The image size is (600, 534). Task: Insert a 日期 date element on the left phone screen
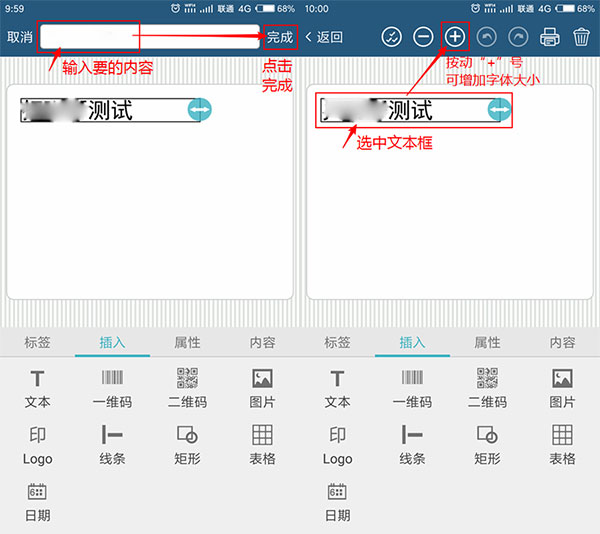coord(37,501)
